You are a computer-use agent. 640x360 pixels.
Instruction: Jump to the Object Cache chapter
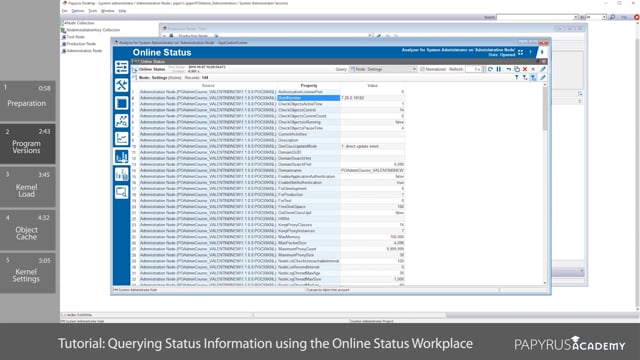coord(27,230)
